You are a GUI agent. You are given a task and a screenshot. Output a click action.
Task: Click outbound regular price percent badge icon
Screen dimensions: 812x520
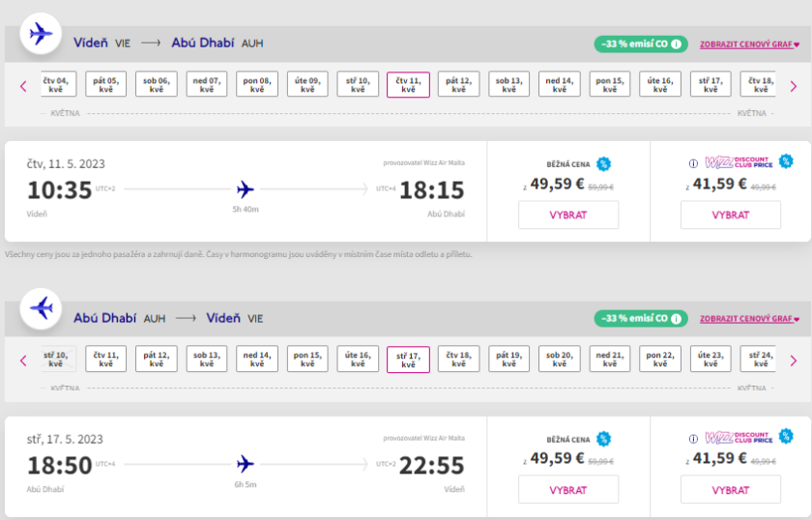click(603, 163)
